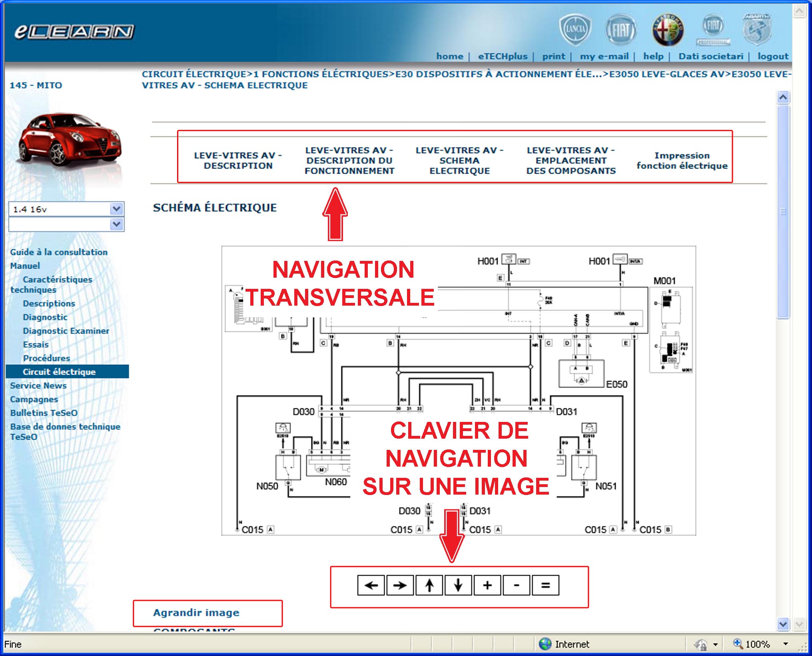
Task: Click the Lancia brand logo
Action: pyautogui.click(x=575, y=29)
